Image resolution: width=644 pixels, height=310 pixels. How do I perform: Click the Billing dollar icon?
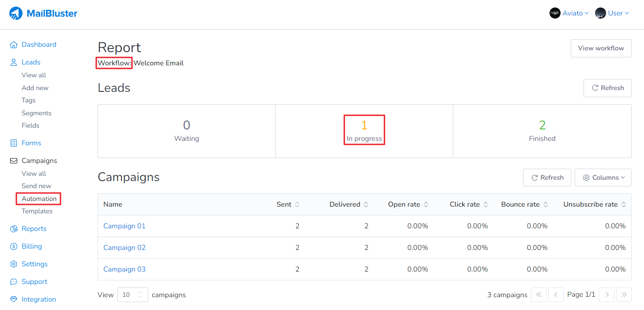coord(14,246)
